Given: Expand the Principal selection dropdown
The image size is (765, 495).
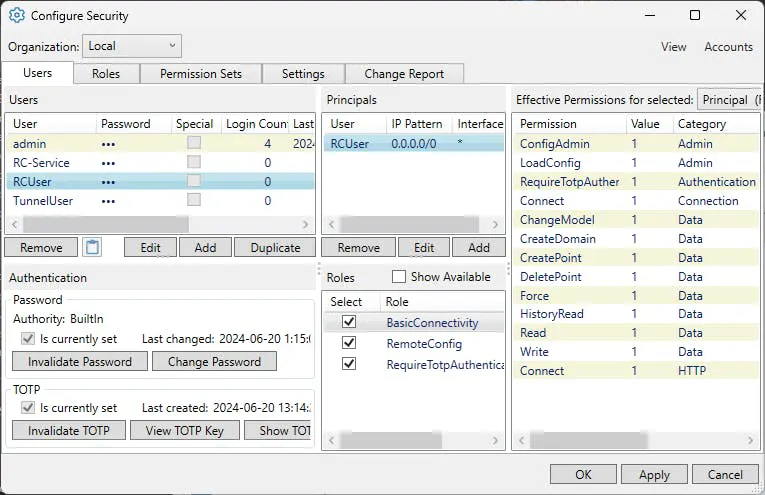Looking at the screenshot, I should coord(729,99).
